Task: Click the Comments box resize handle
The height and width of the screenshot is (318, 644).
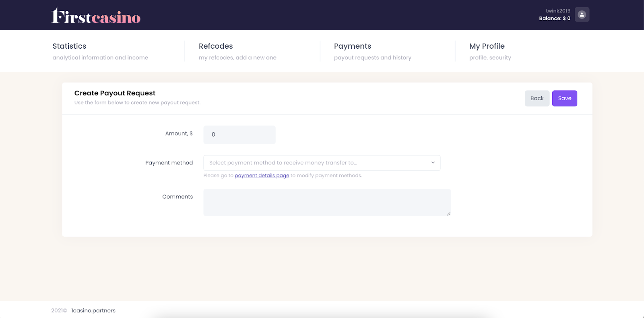Action: (x=448, y=213)
